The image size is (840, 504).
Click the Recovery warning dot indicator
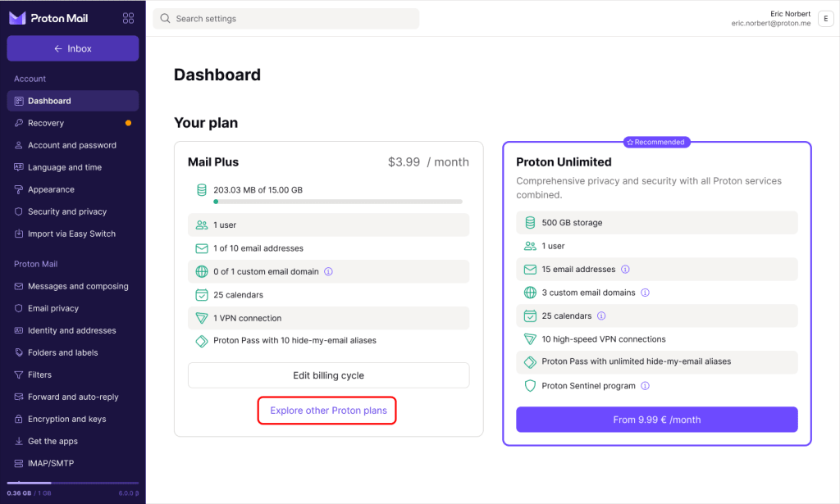click(128, 123)
